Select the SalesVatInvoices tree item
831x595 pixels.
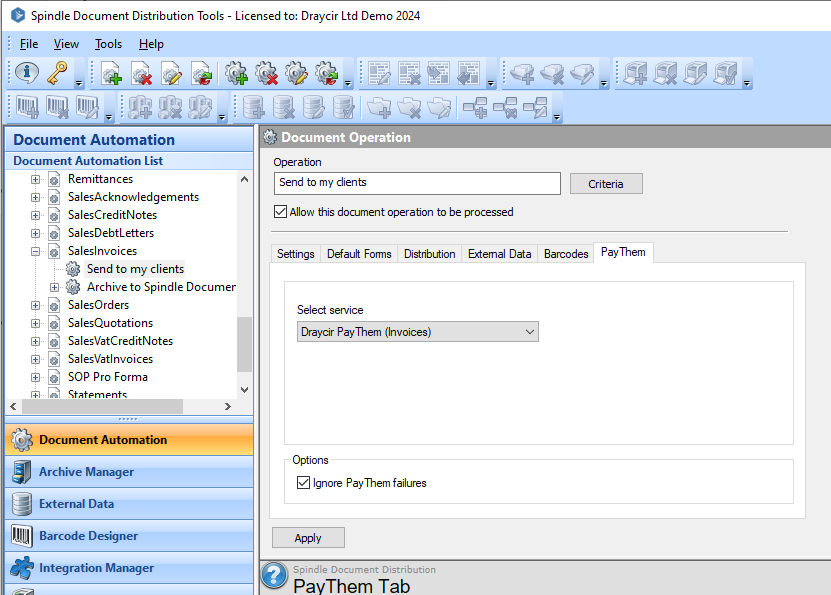click(110, 359)
